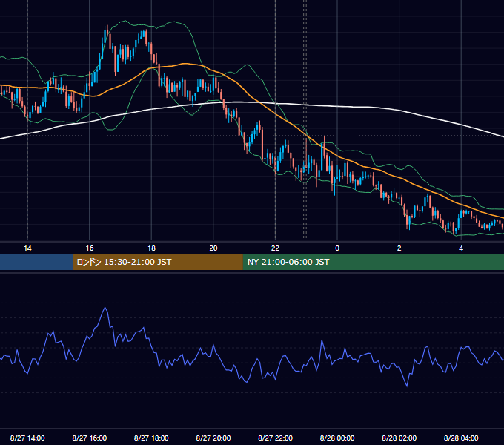Click the 0 hour label on price chart axis
This screenshot has width=504, height=445.
337,248
